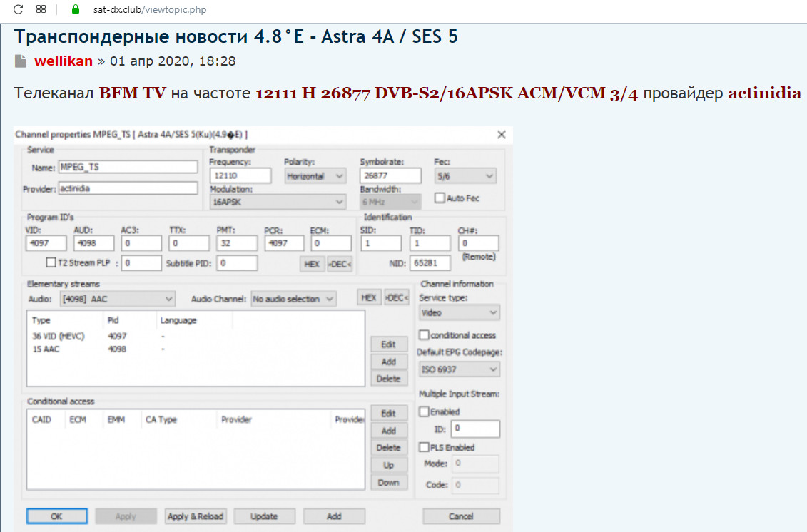807x532 pixels.
Task: Click the AC3 PID field
Action: point(141,243)
